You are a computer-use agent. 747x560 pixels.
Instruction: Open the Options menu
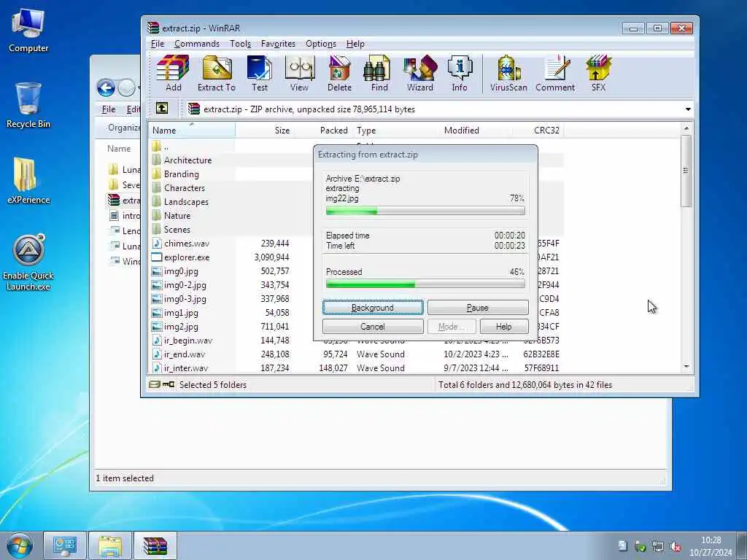tap(321, 44)
